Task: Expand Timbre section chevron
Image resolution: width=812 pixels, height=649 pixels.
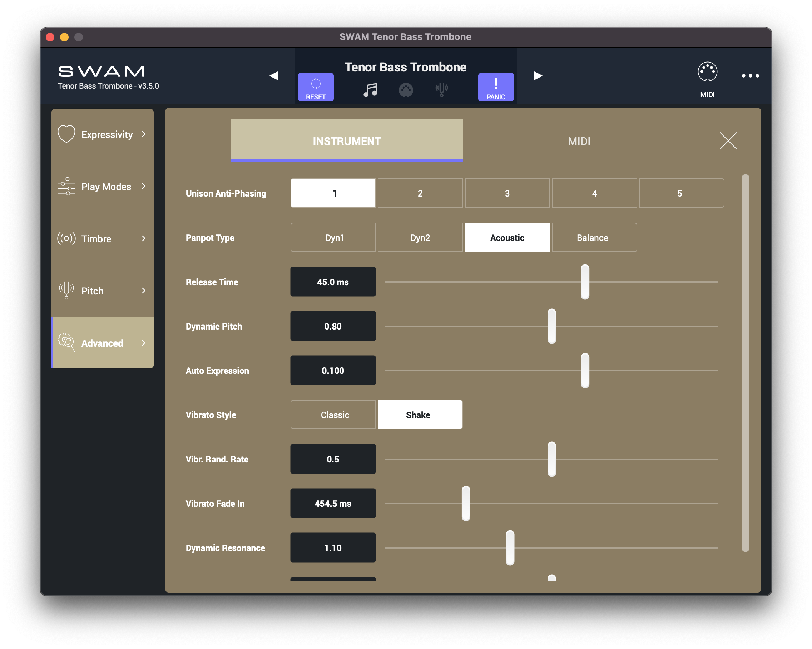Action: point(143,238)
